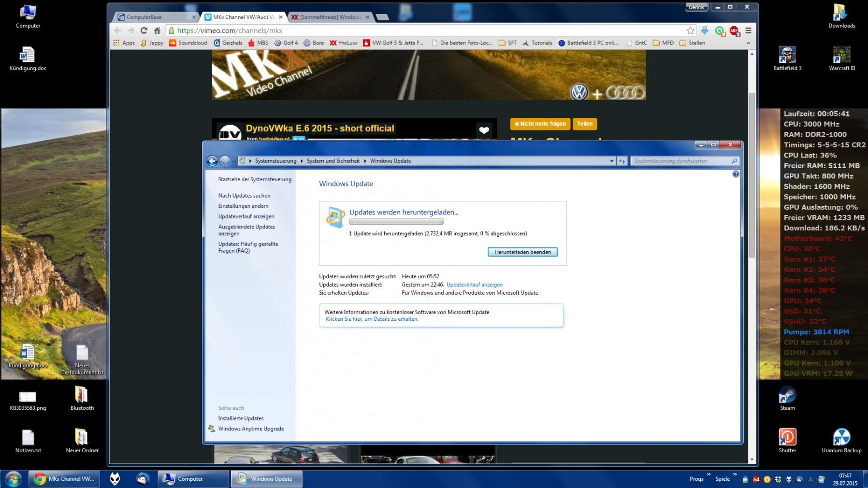This screenshot has width=868, height=488.
Task: Open Updateverlauf anzeigen in left sidebar
Action: [x=246, y=216]
